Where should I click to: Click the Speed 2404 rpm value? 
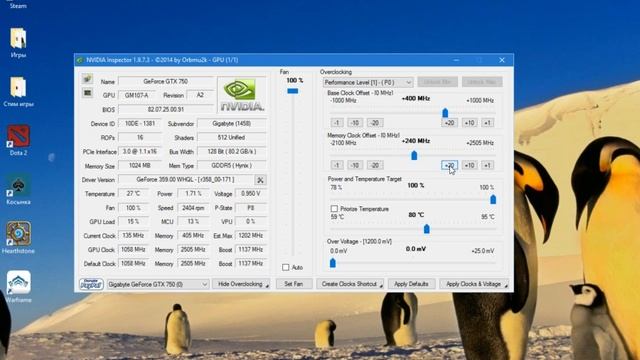193,208
